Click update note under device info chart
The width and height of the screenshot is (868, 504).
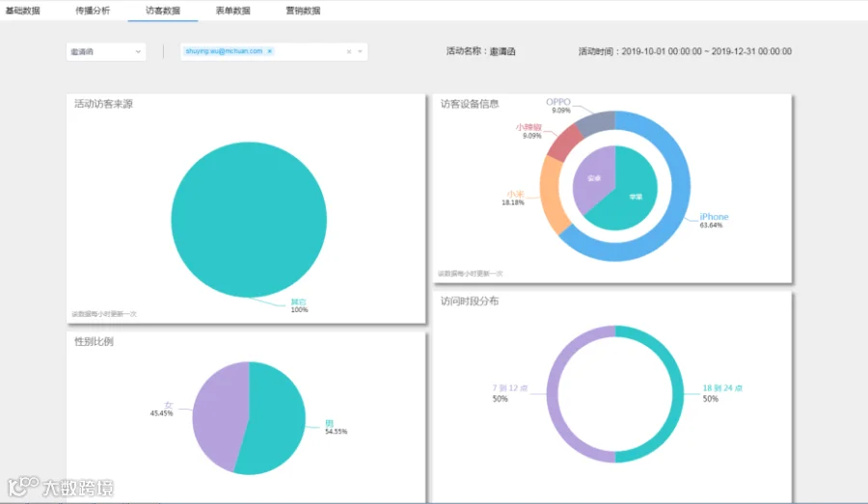tap(470, 274)
